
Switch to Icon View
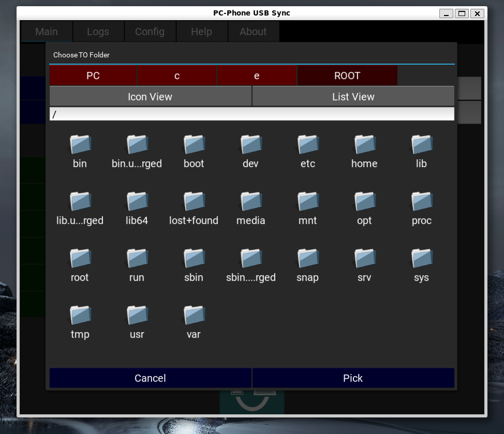[150, 96]
